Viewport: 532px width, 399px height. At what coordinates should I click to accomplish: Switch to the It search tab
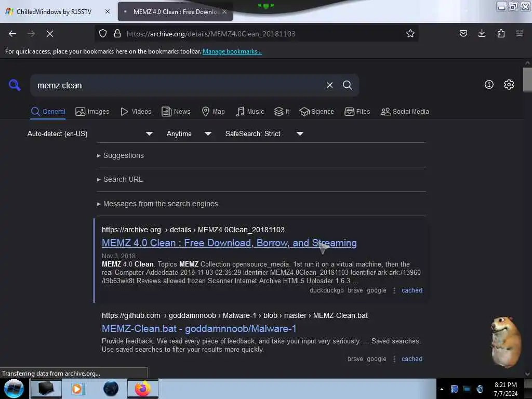coord(282,112)
